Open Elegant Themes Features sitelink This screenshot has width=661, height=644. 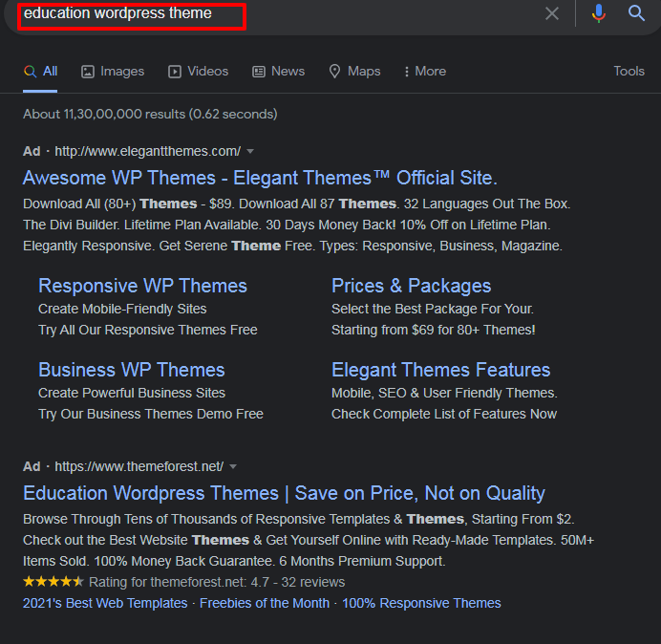point(440,370)
